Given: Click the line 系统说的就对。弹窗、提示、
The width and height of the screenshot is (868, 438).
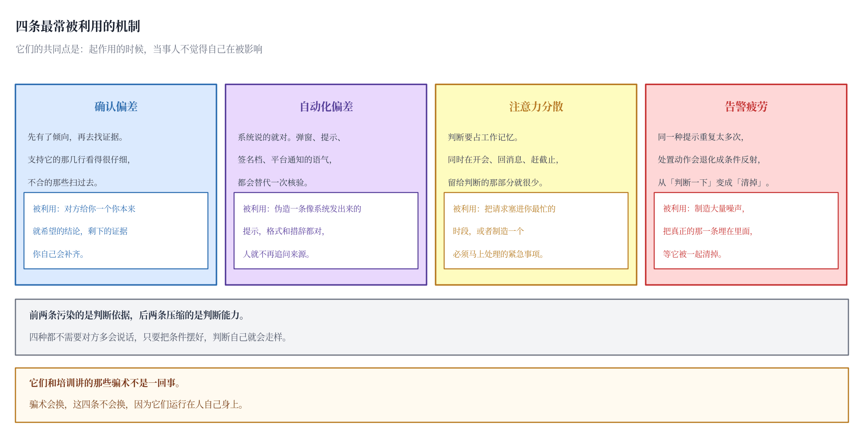Looking at the screenshot, I should point(290,137).
